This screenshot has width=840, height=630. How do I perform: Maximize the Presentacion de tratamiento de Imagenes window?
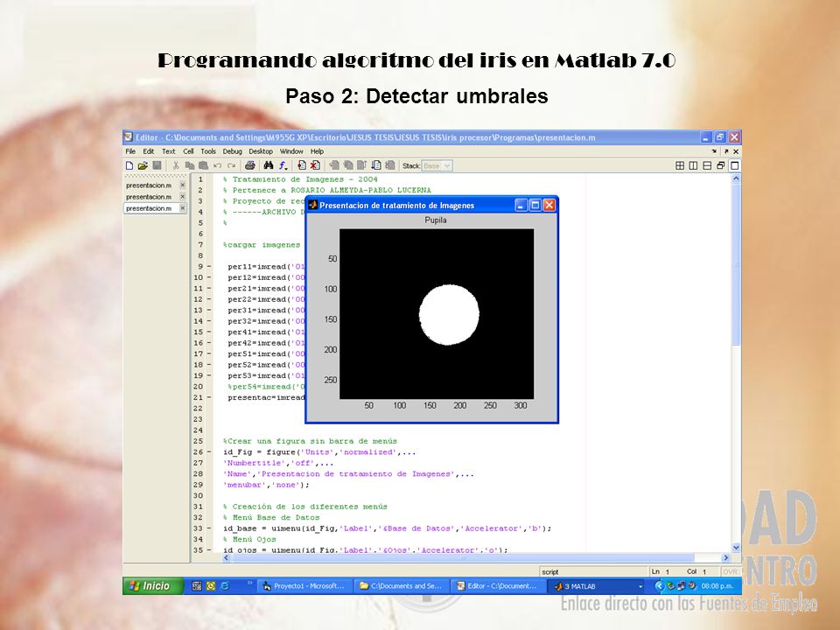pyautogui.click(x=535, y=205)
